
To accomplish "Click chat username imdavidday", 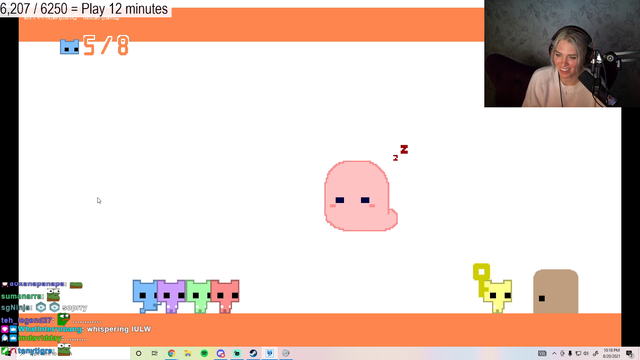I will (x=40, y=338).
